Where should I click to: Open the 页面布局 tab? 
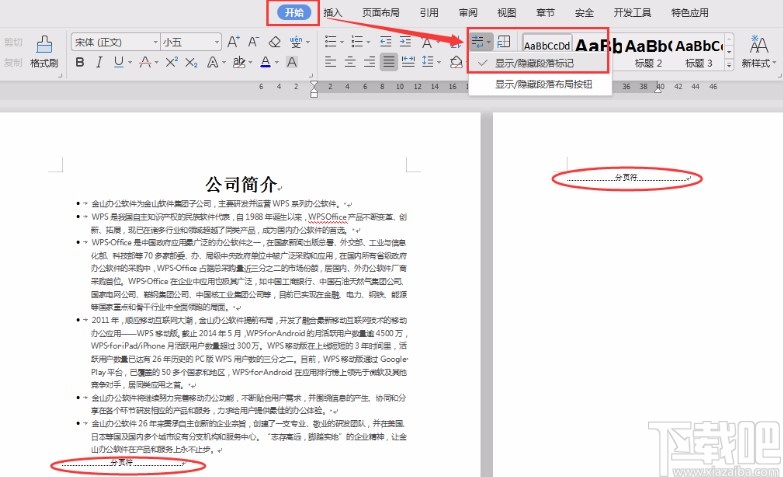coord(381,12)
